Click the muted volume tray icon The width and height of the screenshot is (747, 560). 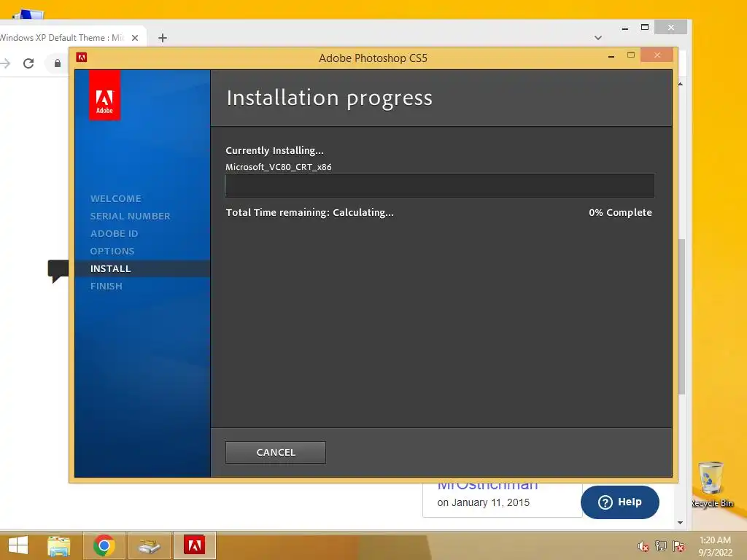click(x=643, y=546)
